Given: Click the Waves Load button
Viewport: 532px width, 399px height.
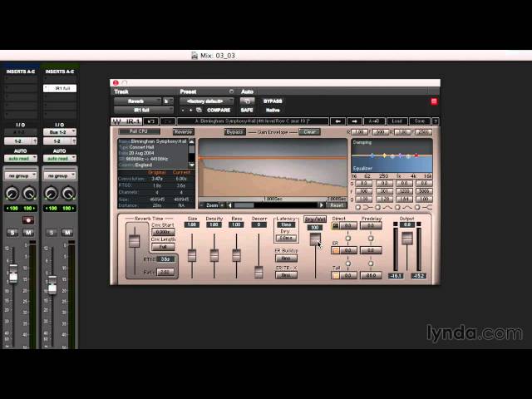Looking at the screenshot, I should coord(397,121).
